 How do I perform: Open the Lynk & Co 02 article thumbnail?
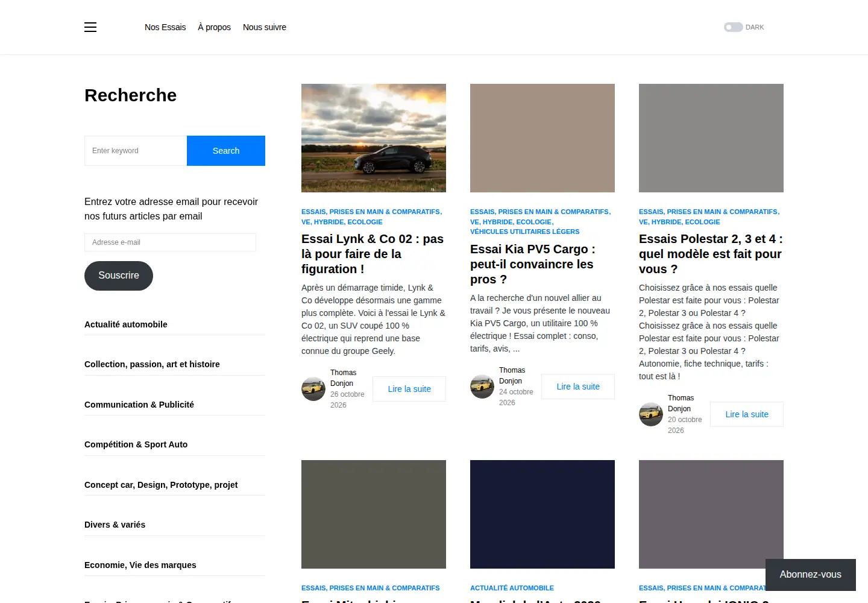[x=374, y=138]
